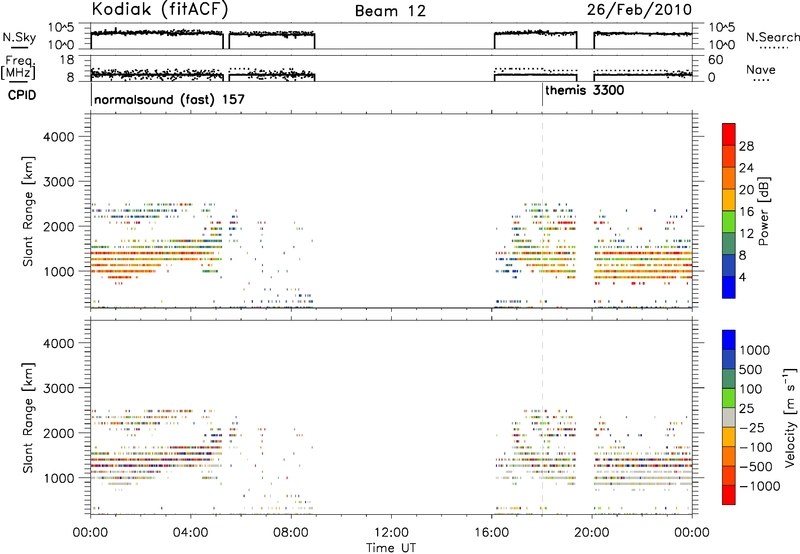Click the -500 value on the Velocity colorbar
Viewport: 800px width, 554px height.
click(756, 467)
